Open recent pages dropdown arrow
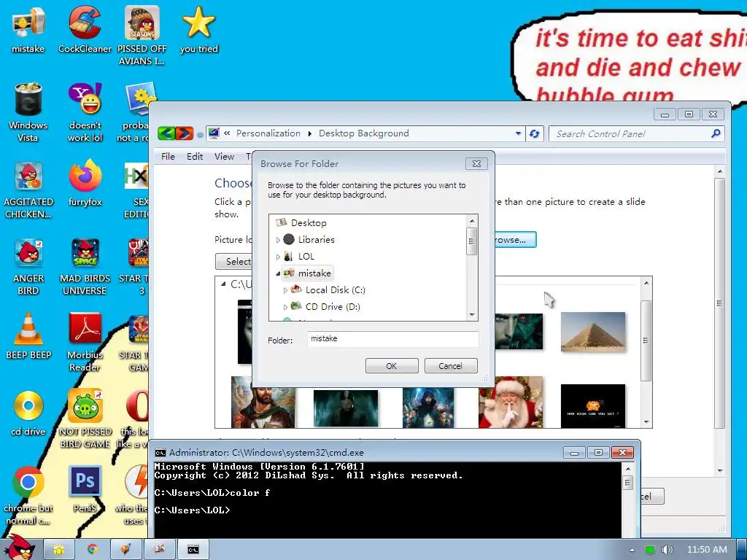 (200, 135)
